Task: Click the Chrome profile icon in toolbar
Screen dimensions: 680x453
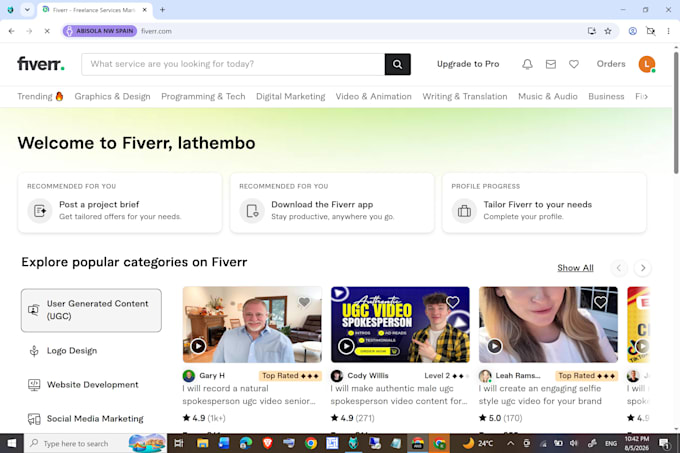Action: pos(633,31)
